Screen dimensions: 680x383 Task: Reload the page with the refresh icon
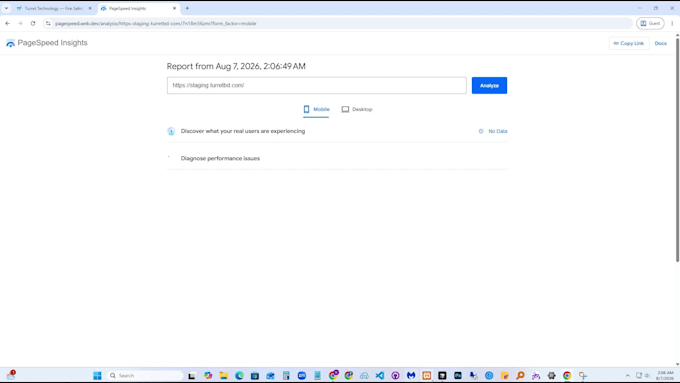pyautogui.click(x=33, y=23)
